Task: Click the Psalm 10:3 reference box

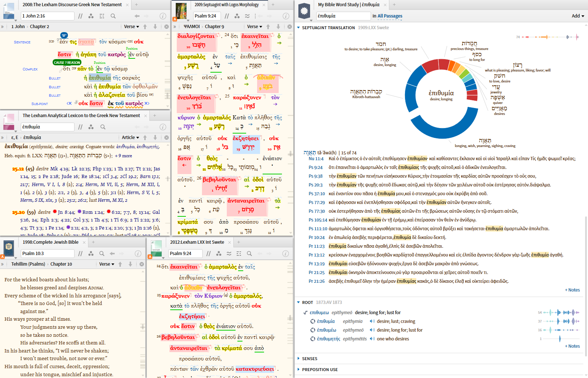Action: point(47,254)
